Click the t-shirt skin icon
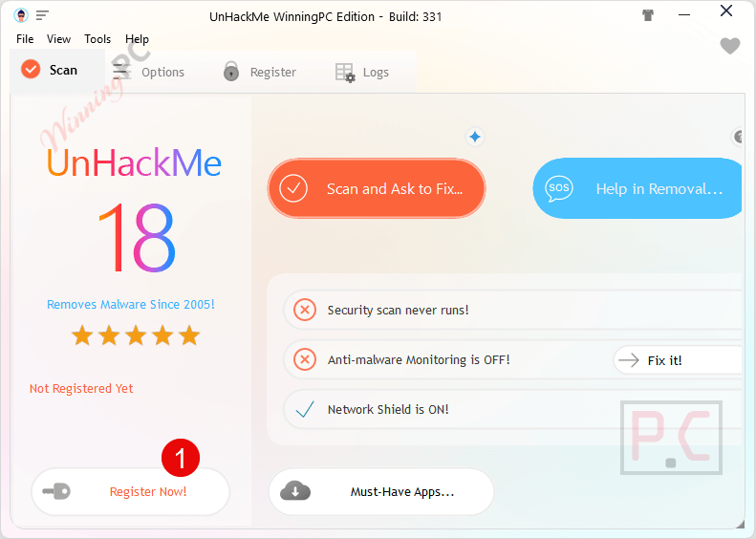The image size is (756, 539). pos(647,15)
